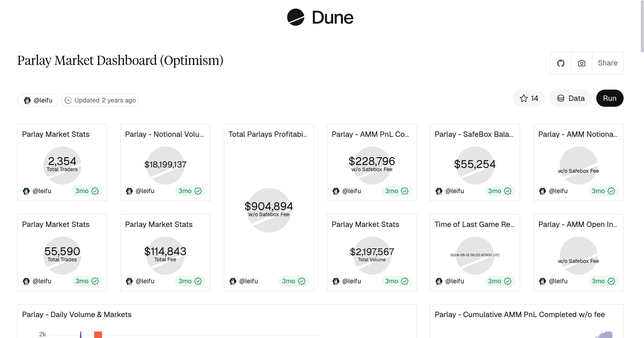Click the green verified check on Parlay Market Stats card
Image resolution: width=644 pixels, height=338 pixels.
[x=96, y=191]
